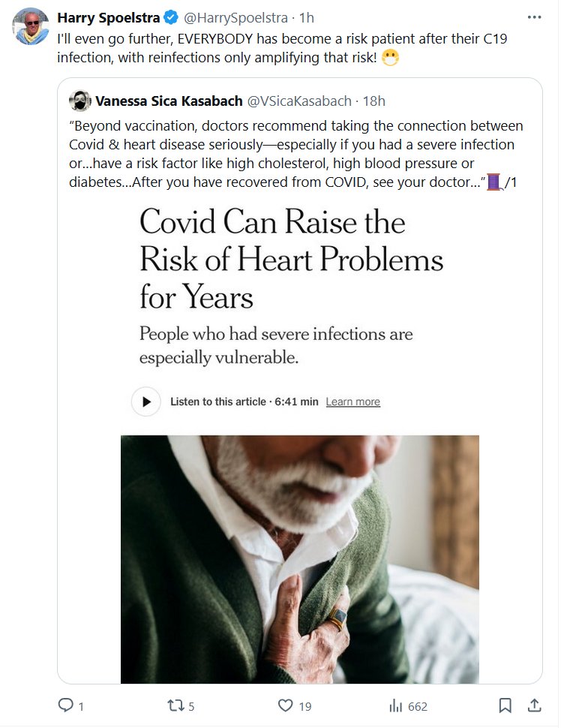Repost this tweet via retweet icon
Screen dimensions: 561x728
click(175, 705)
